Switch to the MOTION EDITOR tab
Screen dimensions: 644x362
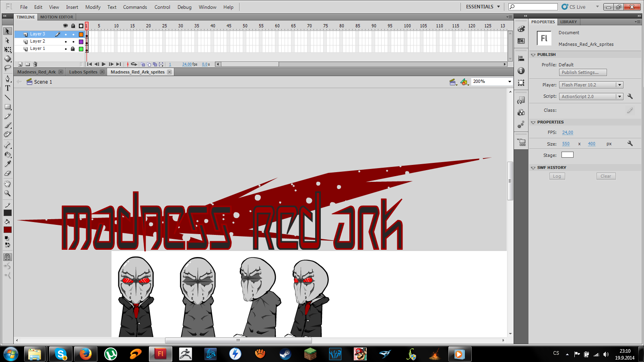[x=56, y=17]
